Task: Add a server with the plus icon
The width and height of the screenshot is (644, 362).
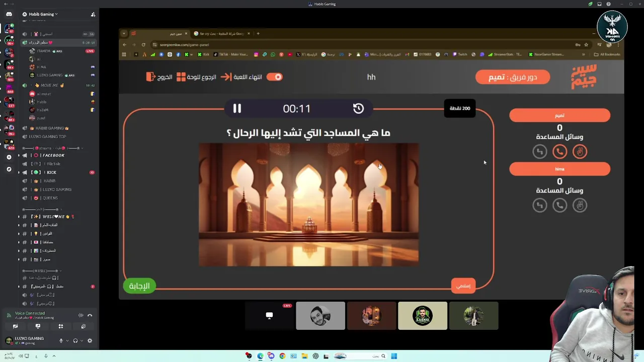Action: pyautogui.click(x=9, y=157)
